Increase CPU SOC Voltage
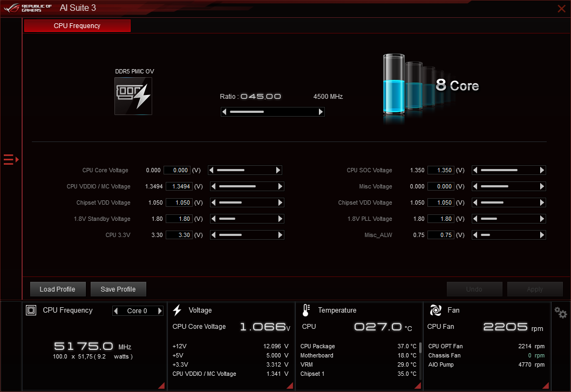The width and height of the screenshot is (571, 392). tap(542, 170)
